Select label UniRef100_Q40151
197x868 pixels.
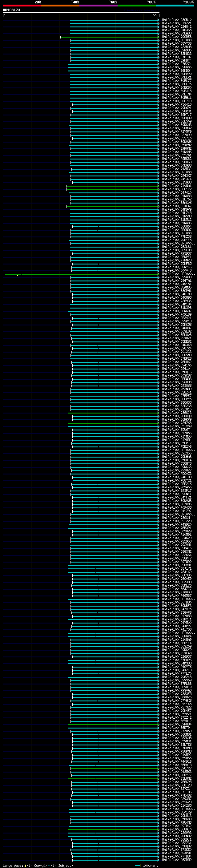pyautogui.click(x=176, y=284)
